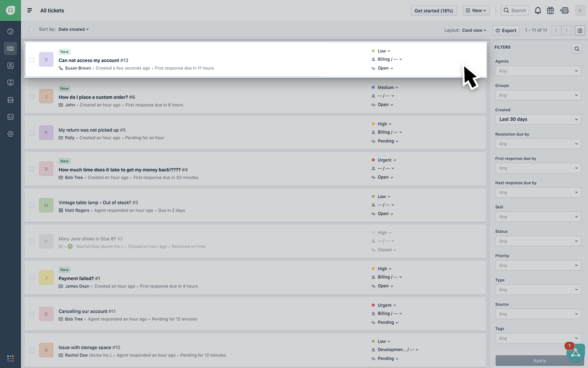The image size is (588, 368).
Task: Open the notifications bell icon
Action: click(537, 11)
